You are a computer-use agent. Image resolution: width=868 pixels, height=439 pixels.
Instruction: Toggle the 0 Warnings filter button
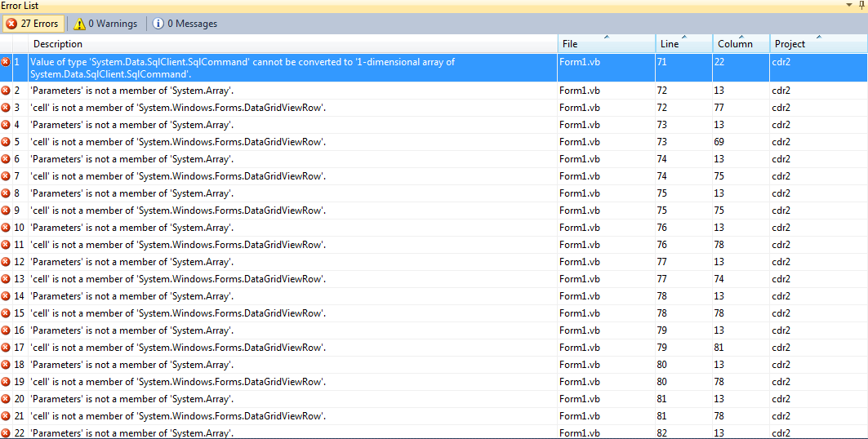[105, 24]
